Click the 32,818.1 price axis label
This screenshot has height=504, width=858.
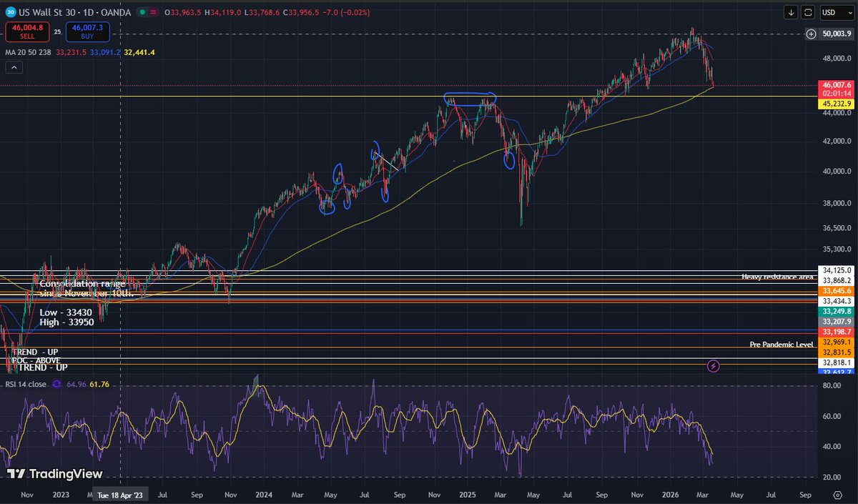tap(835, 362)
